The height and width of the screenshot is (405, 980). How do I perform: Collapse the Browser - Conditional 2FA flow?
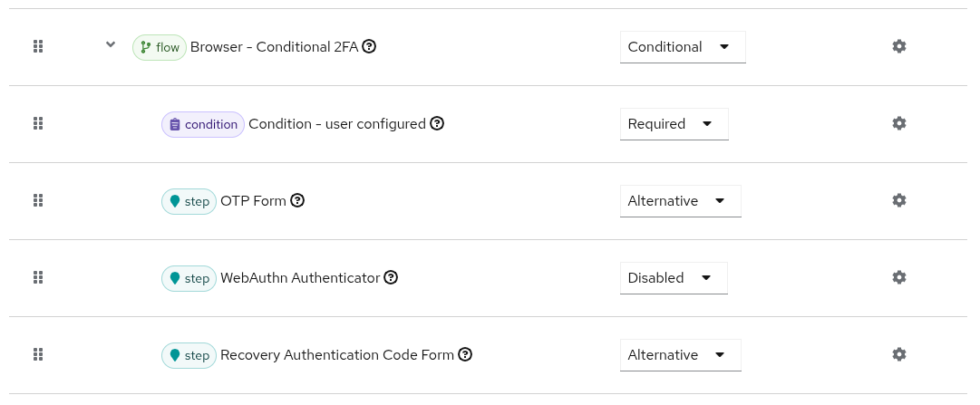point(111,44)
